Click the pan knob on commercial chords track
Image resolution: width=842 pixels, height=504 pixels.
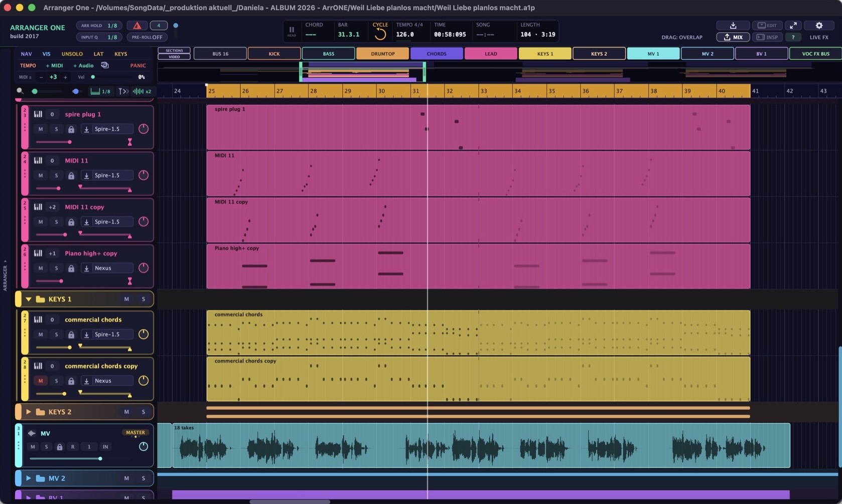(x=144, y=334)
